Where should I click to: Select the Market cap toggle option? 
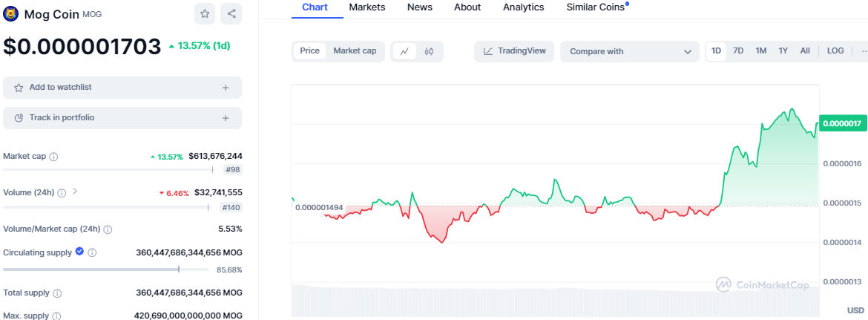coord(355,51)
